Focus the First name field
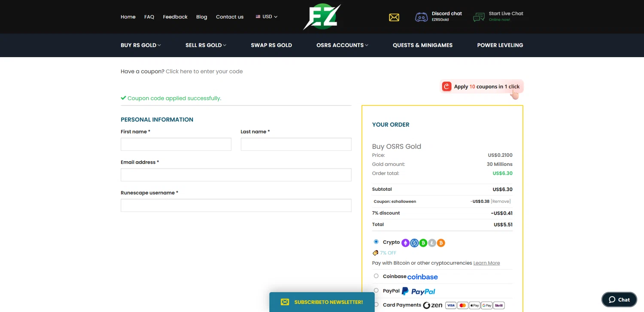The width and height of the screenshot is (644, 312). click(x=176, y=144)
